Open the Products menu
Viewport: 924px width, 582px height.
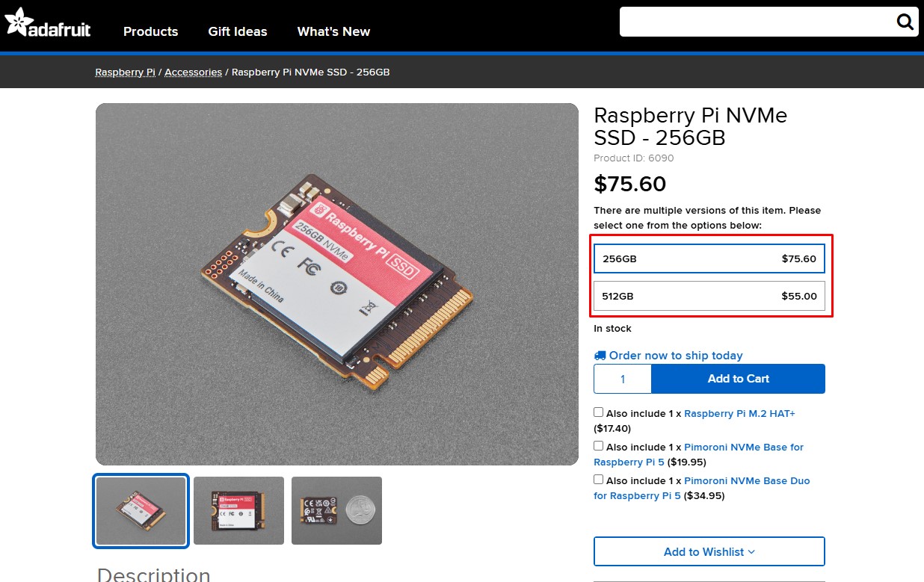coord(150,31)
